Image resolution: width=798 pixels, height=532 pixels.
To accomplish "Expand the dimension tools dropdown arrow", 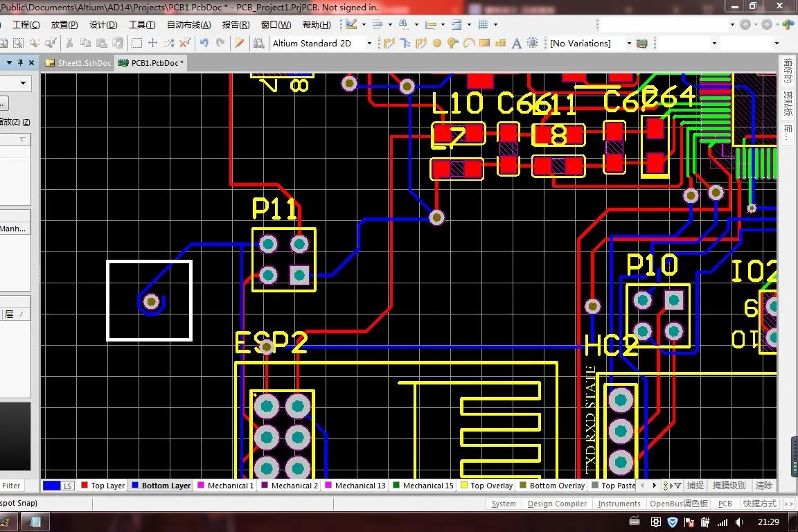I will [443, 24].
